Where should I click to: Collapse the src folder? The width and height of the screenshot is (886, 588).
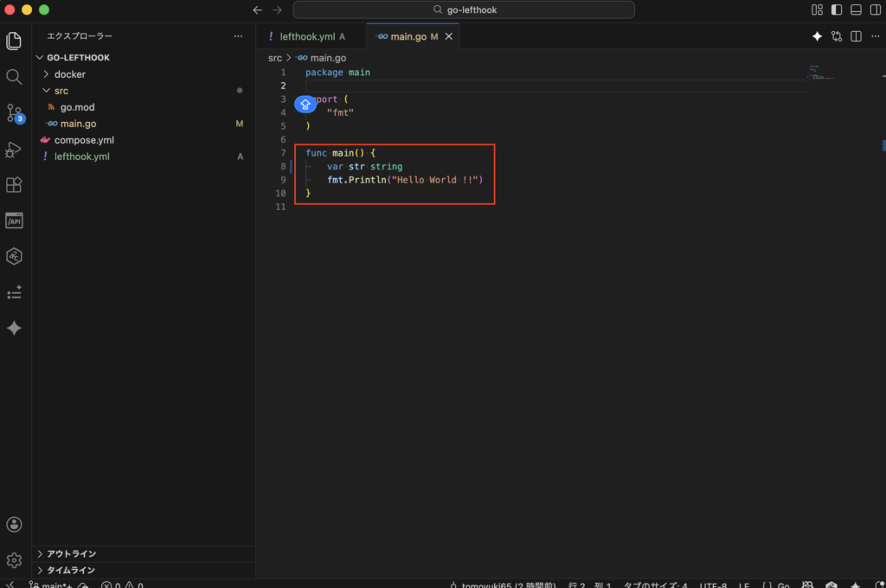(61, 91)
